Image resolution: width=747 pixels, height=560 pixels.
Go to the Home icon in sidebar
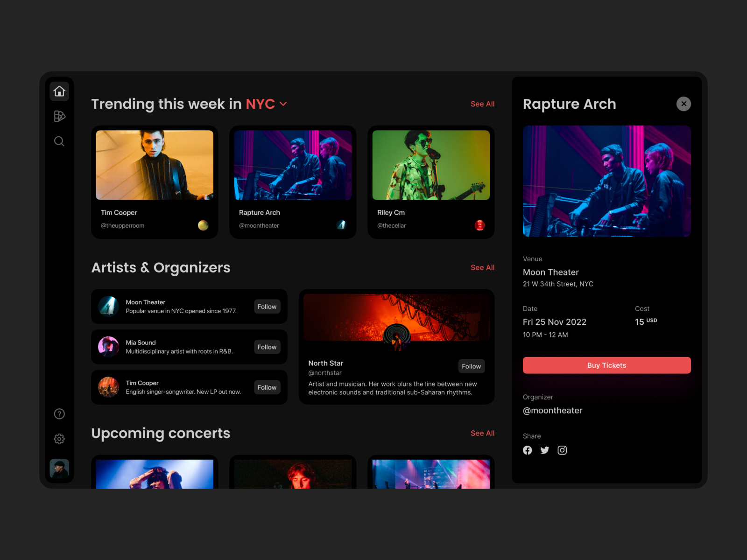point(59,91)
